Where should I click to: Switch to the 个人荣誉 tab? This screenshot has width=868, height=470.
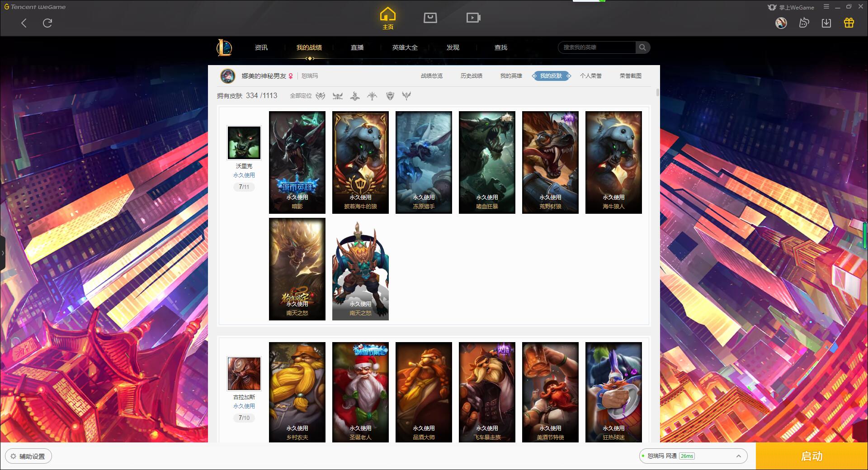click(x=591, y=76)
